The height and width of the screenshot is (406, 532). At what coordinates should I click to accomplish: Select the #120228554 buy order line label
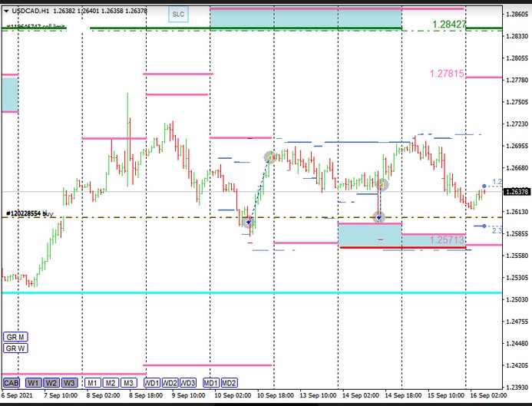click(29, 213)
